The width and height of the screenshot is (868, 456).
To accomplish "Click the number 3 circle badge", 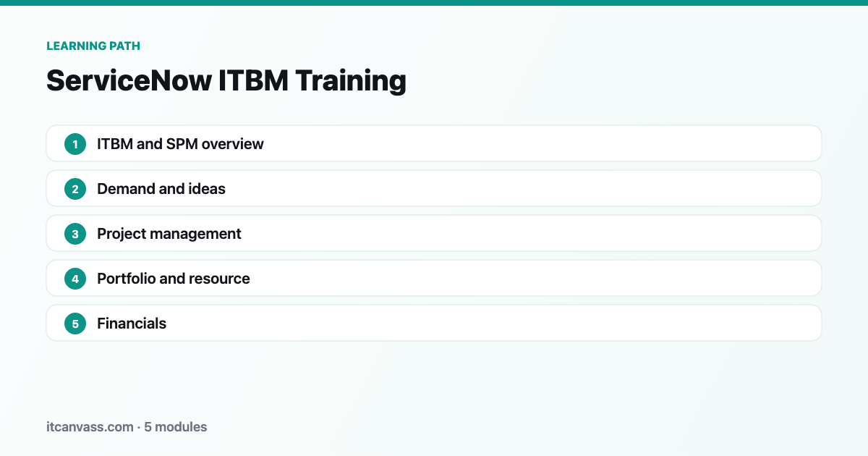I will click(x=75, y=234).
